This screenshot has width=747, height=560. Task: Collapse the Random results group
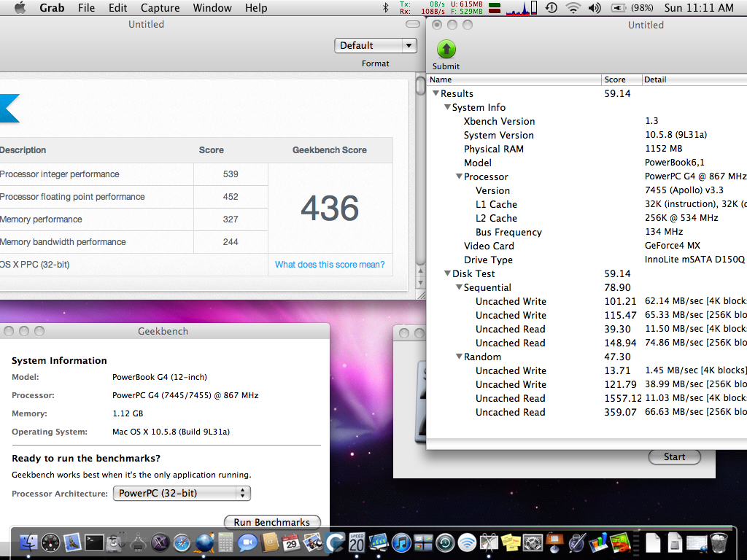tap(460, 356)
